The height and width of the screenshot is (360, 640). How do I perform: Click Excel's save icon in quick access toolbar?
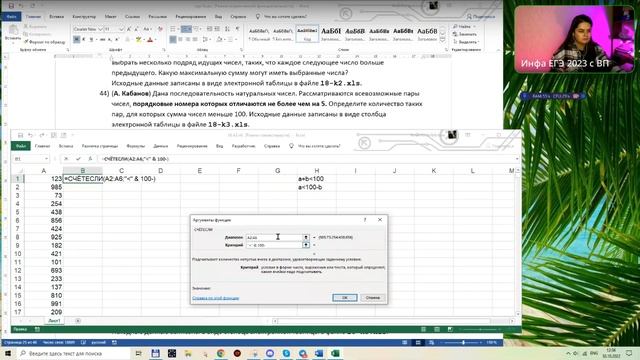tap(20, 135)
